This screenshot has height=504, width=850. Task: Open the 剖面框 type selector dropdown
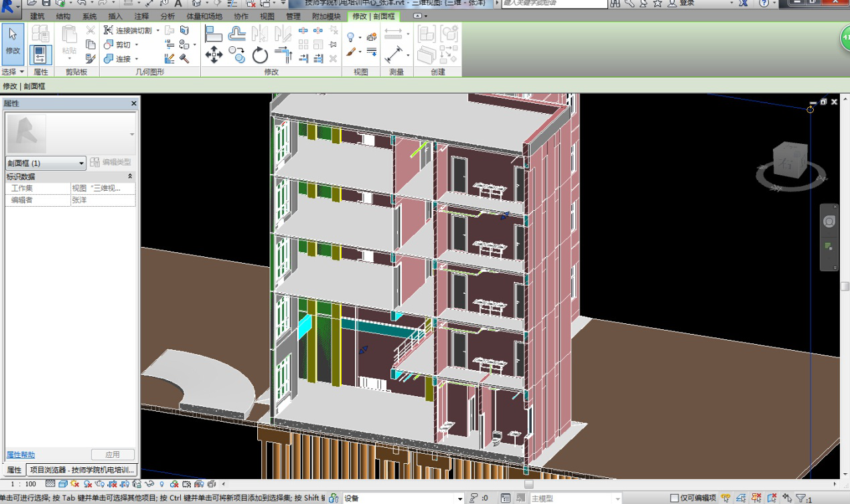[82, 163]
